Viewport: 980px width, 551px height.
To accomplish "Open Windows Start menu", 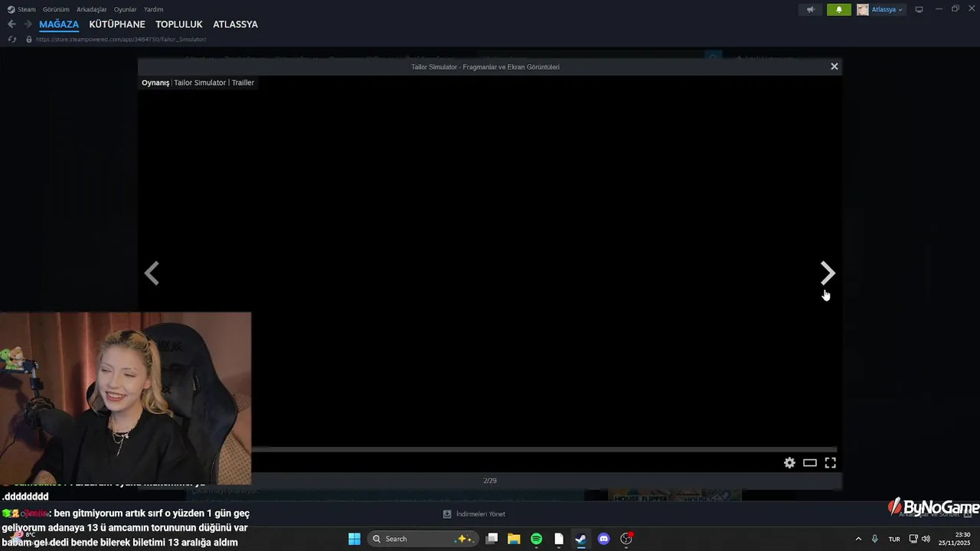I will click(x=354, y=539).
